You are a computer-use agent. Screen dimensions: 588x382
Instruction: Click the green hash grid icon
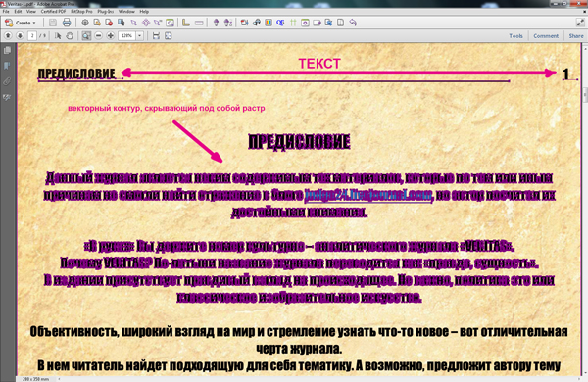(293, 23)
